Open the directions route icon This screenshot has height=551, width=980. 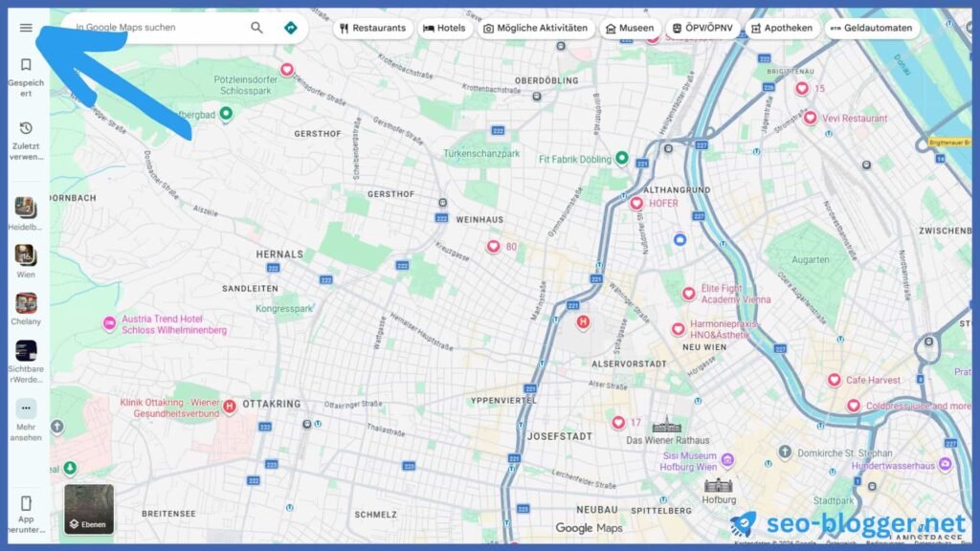tap(291, 28)
